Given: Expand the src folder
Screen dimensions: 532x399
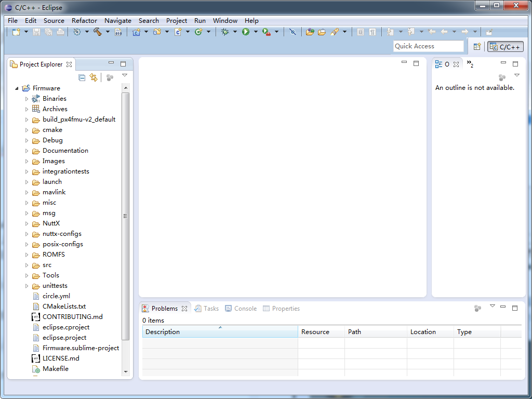Looking at the screenshot, I should click(27, 265).
